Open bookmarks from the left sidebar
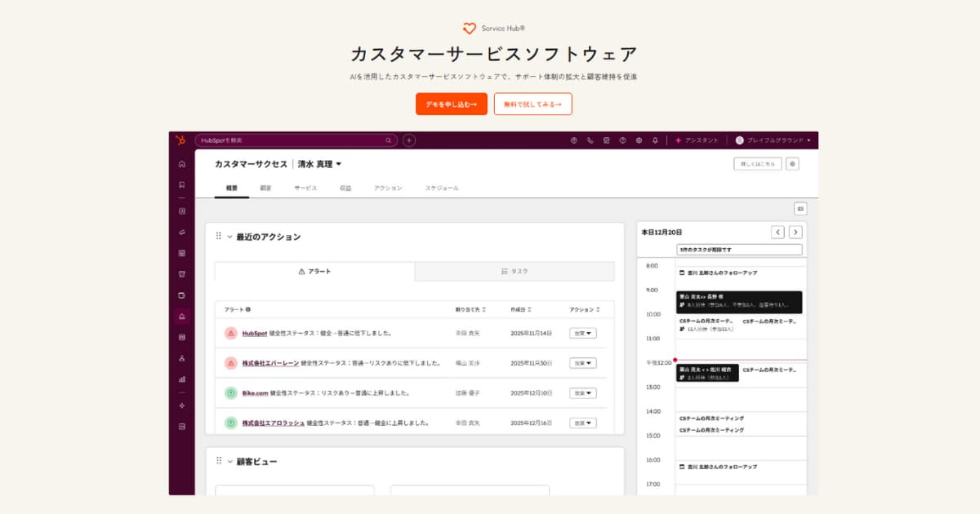980x514 pixels. (x=181, y=184)
